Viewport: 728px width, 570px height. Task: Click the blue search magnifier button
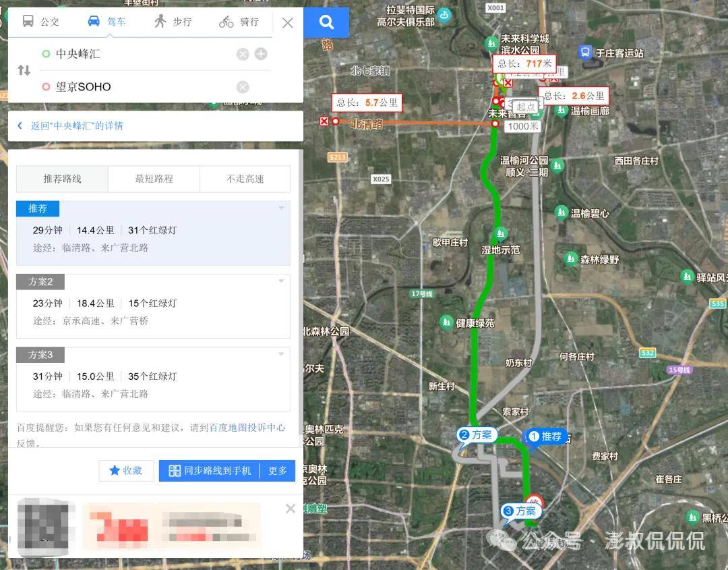pos(326,23)
